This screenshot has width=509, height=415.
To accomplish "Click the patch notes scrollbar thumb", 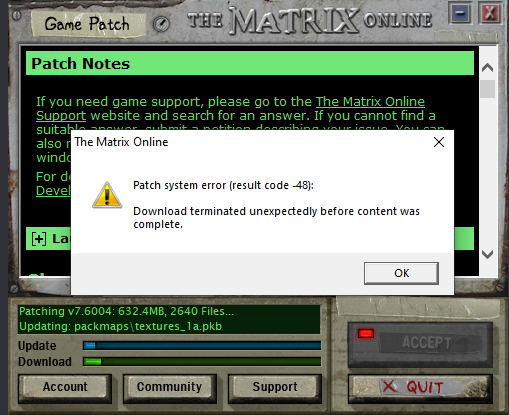I will coord(488,89).
